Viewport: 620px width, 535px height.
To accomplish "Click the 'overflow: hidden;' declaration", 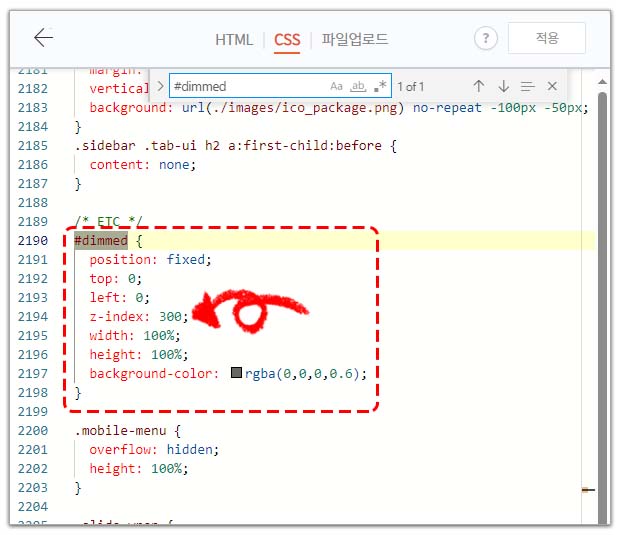I will [x=154, y=449].
